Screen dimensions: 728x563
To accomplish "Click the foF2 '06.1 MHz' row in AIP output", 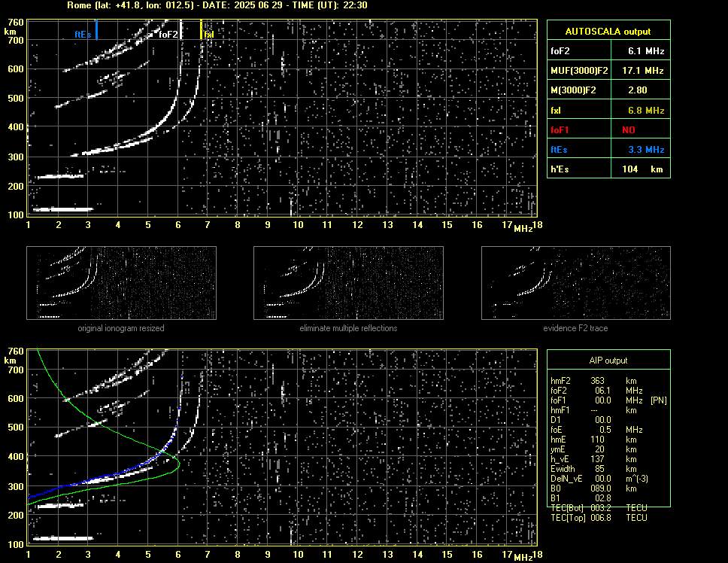I will click(x=596, y=391).
